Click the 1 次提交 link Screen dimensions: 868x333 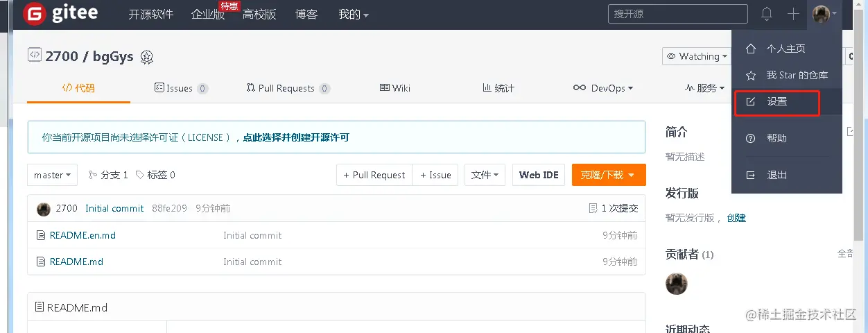[x=619, y=208]
